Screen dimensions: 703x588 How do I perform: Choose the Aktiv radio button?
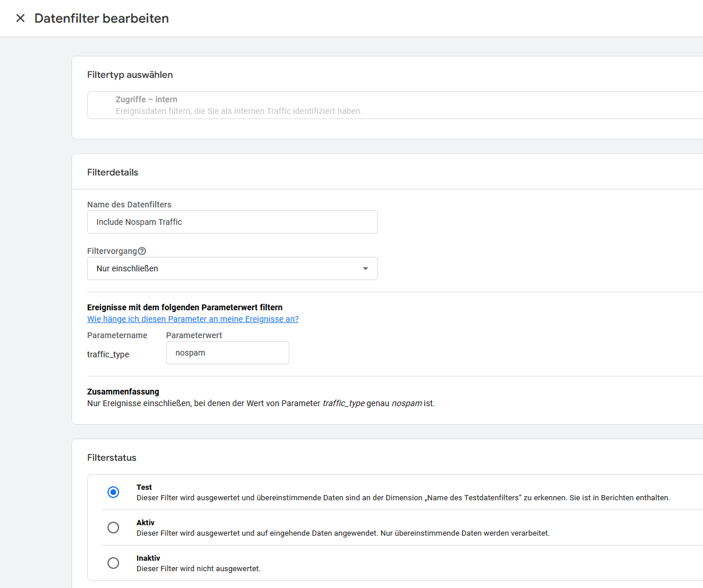tap(113, 528)
